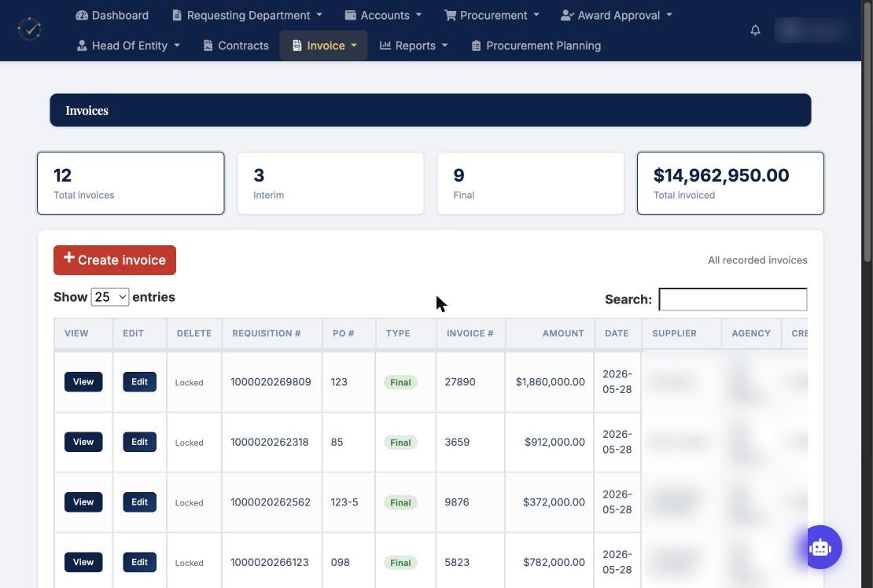
Task: Click the Head Of Entity person icon
Action: tap(82, 46)
